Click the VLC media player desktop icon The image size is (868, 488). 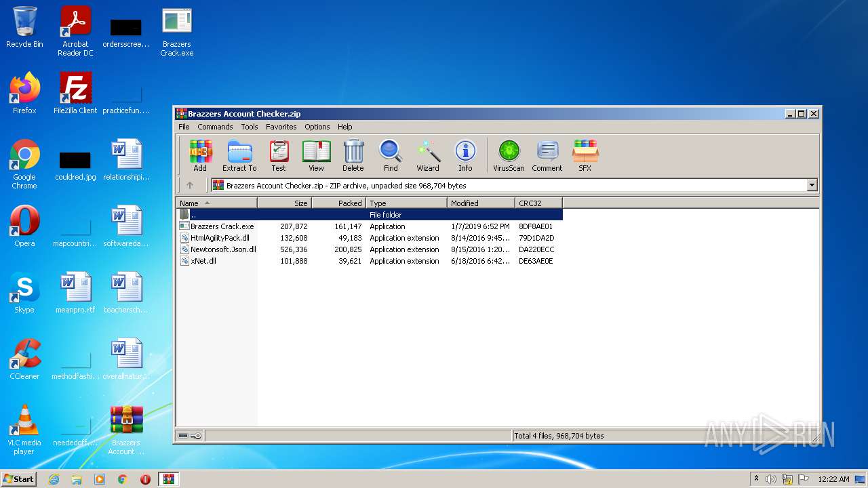pos(24,430)
